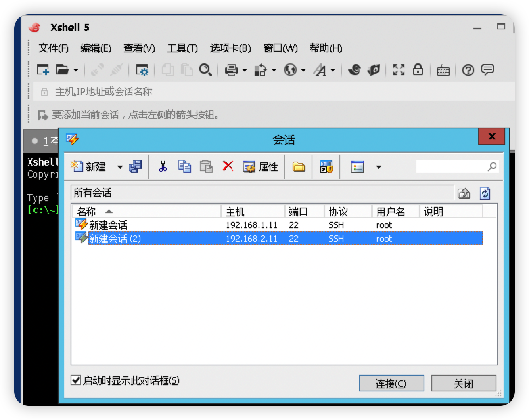Sort sessions by the 端口 column header
This screenshot has height=420, width=529.
click(x=305, y=212)
